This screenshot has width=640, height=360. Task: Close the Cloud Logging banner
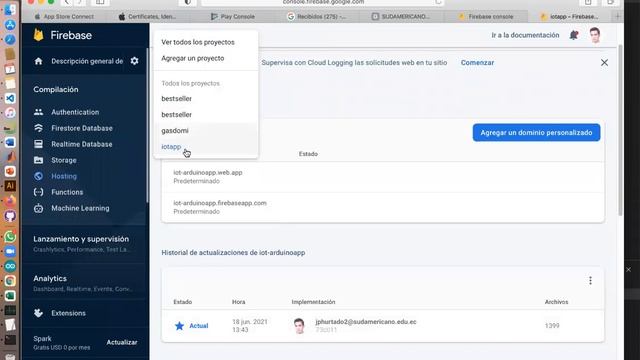click(x=604, y=62)
